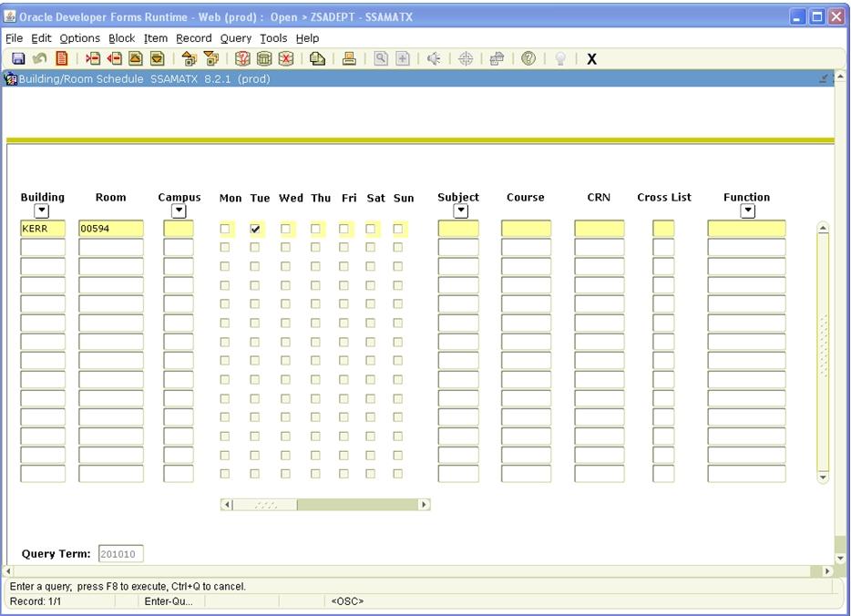Click the left arrow of the days scrollbar

point(227,505)
